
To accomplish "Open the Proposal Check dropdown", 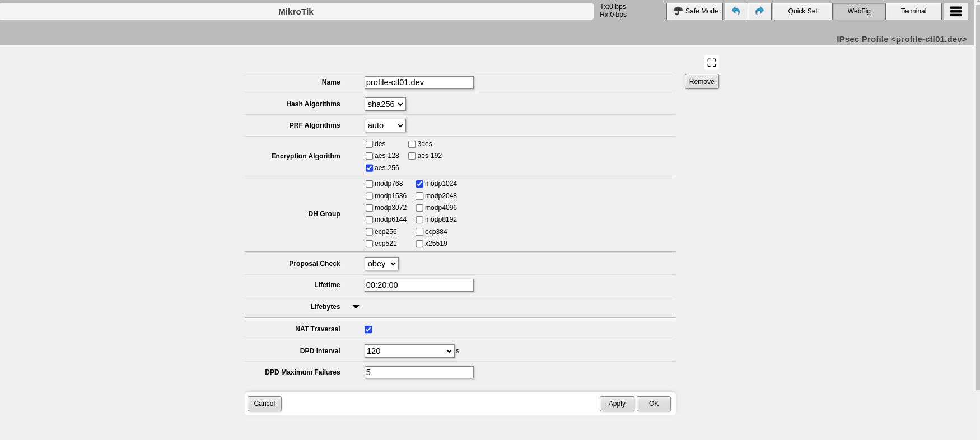I will tap(381, 264).
